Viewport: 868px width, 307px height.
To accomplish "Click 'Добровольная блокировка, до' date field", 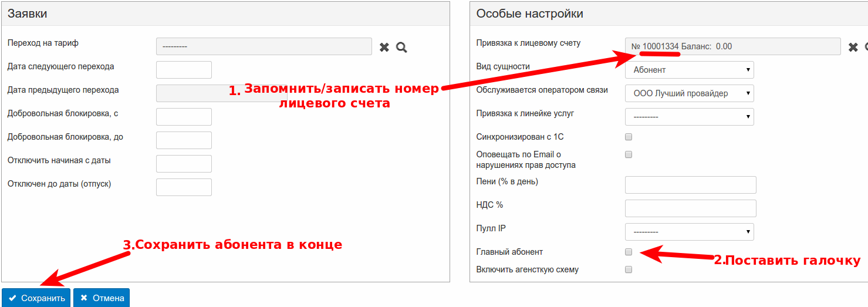I will (184, 140).
